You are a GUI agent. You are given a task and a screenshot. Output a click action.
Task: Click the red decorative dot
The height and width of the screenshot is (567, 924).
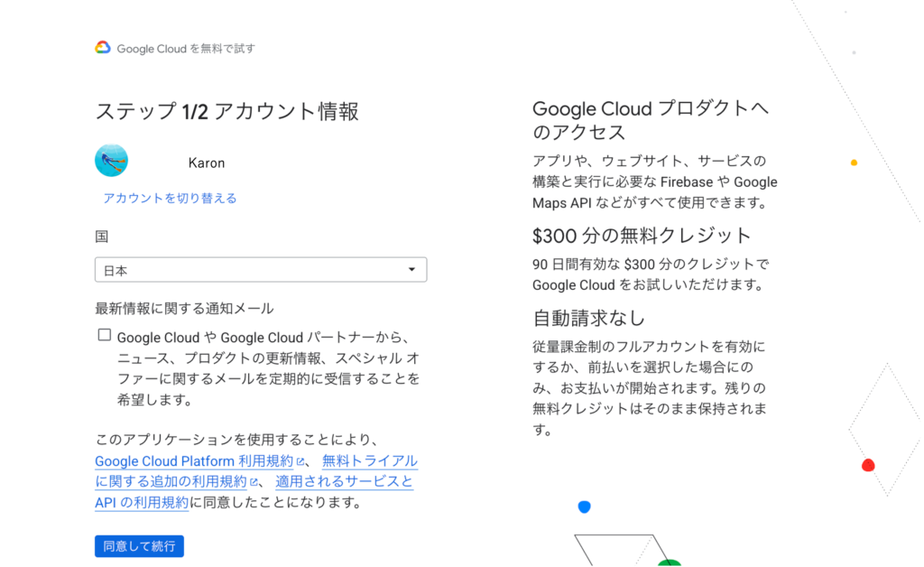(868, 466)
